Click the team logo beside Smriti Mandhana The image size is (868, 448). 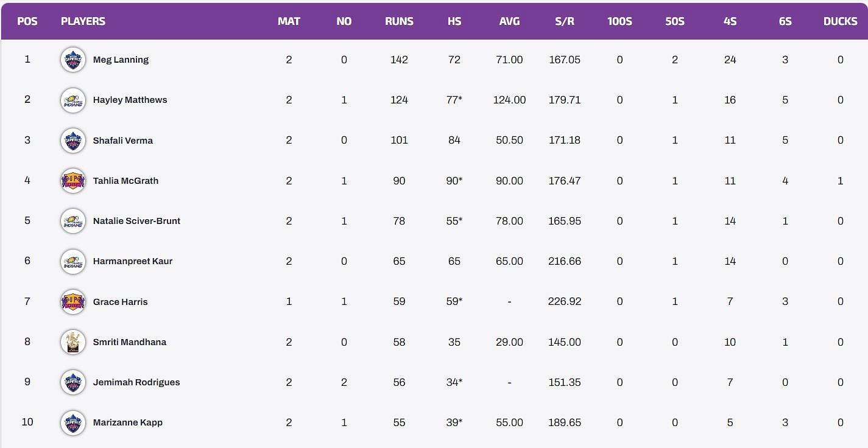click(x=73, y=342)
